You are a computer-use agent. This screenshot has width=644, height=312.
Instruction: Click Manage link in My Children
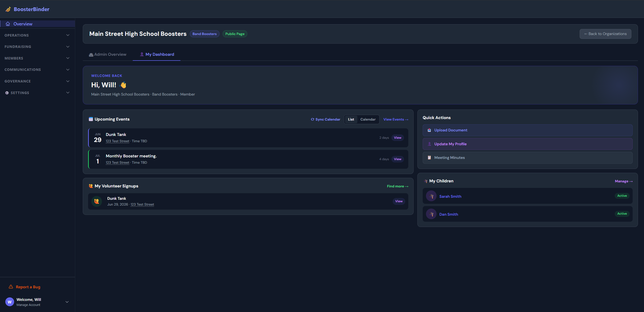624,181
